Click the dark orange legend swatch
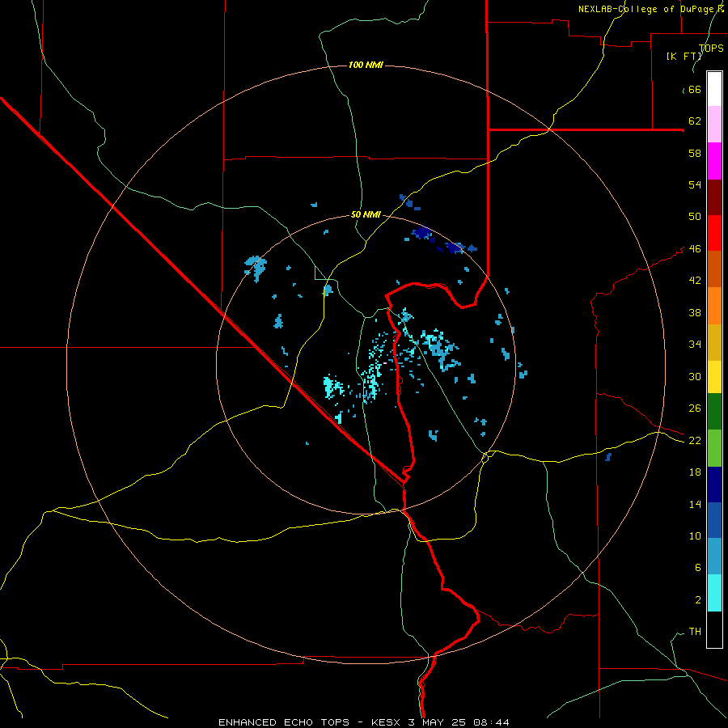 714,269
